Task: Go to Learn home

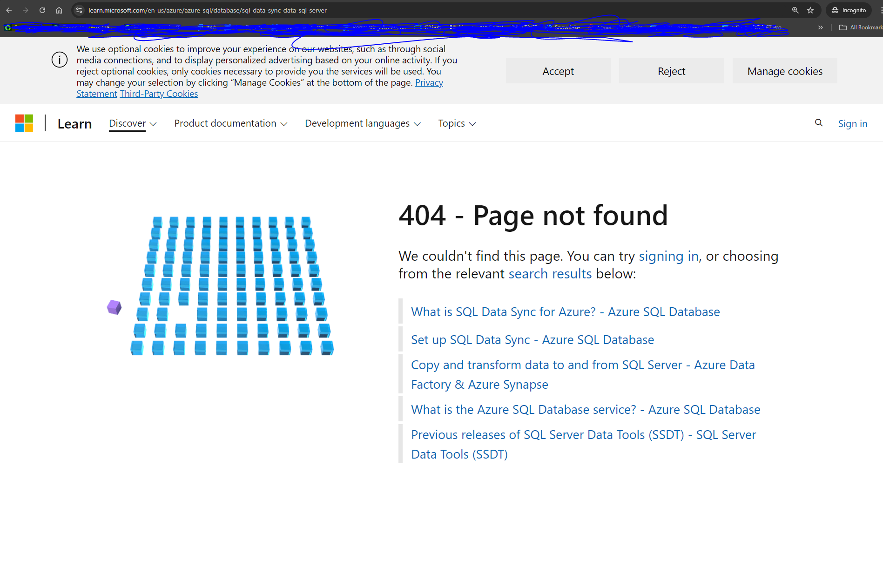Action: [74, 123]
